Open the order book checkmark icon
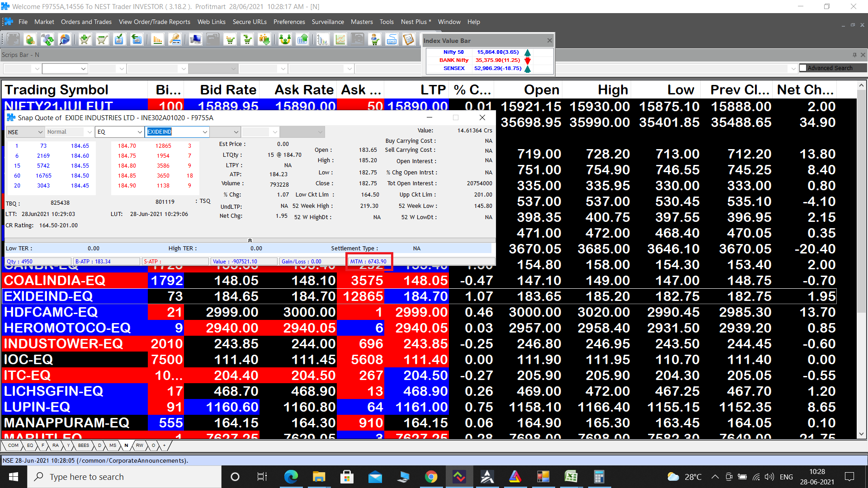Screen dimensions: 868x488 tap(119, 40)
